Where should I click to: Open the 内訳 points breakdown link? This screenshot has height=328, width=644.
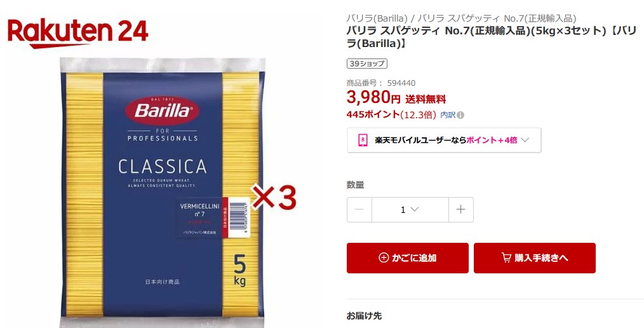[x=448, y=115]
